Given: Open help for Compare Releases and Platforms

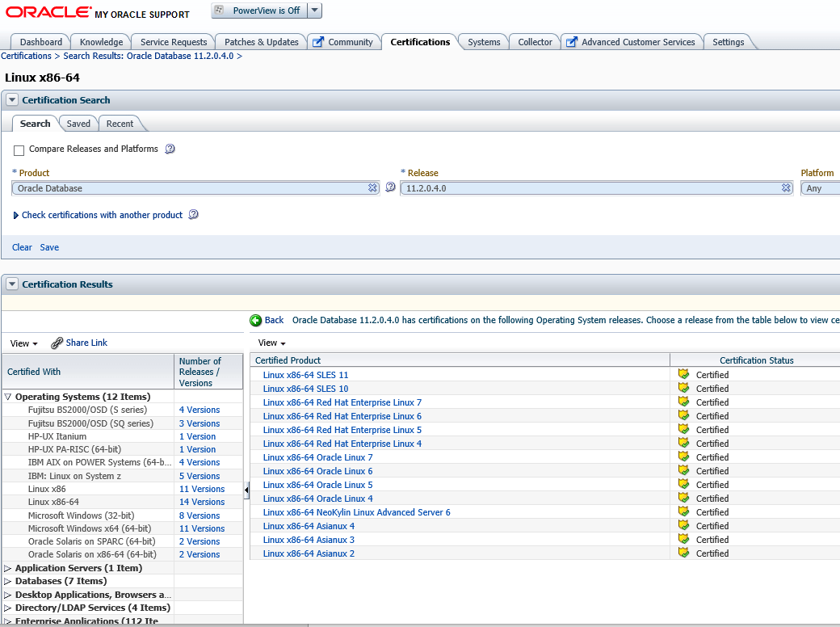Looking at the screenshot, I should (170, 149).
